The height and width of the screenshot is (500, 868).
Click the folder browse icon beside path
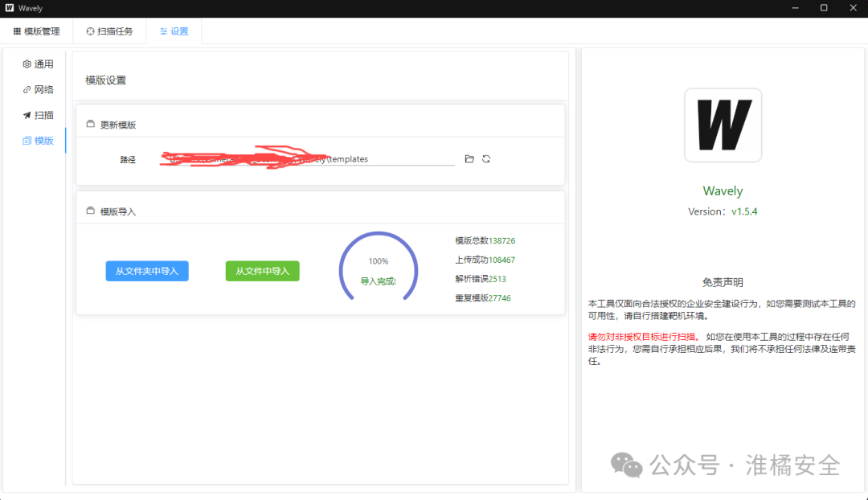pyautogui.click(x=469, y=159)
